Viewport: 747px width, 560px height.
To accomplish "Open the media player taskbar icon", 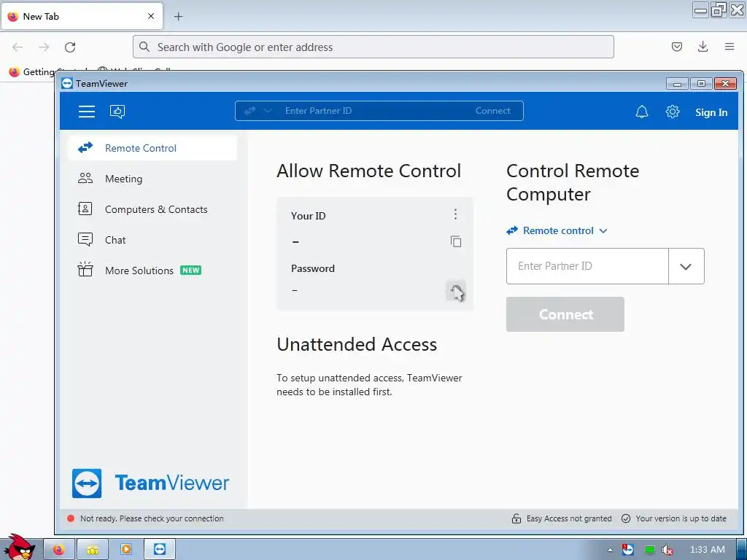I will click(x=125, y=550).
